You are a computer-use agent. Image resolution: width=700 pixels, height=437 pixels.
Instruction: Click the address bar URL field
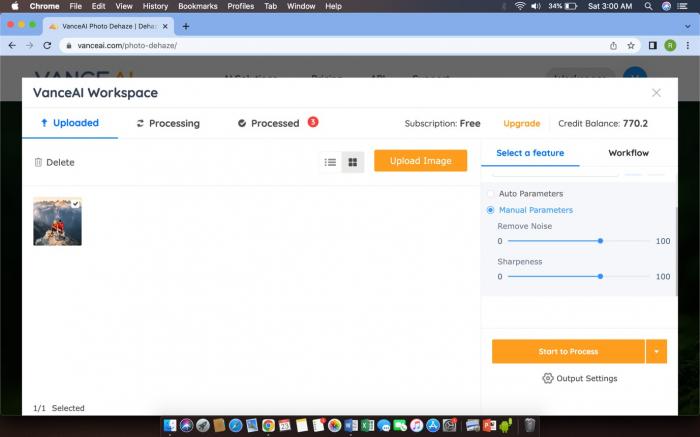tap(337, 46)
